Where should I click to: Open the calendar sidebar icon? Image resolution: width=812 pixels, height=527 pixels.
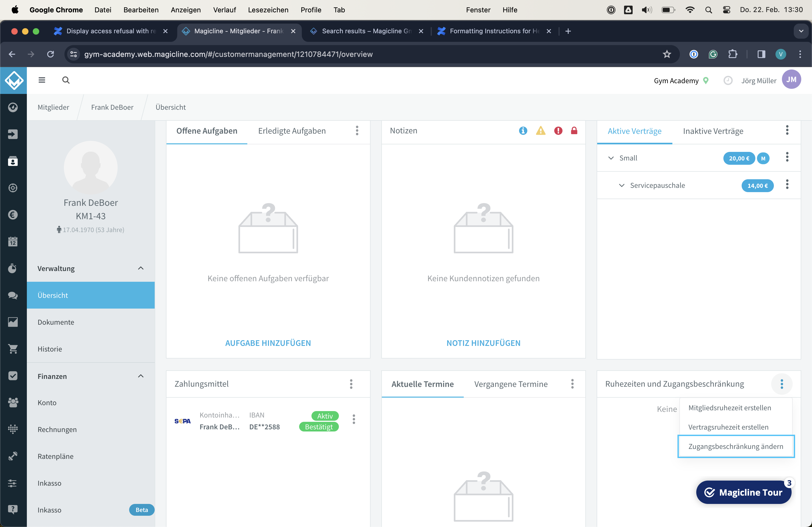pos(13,242)
